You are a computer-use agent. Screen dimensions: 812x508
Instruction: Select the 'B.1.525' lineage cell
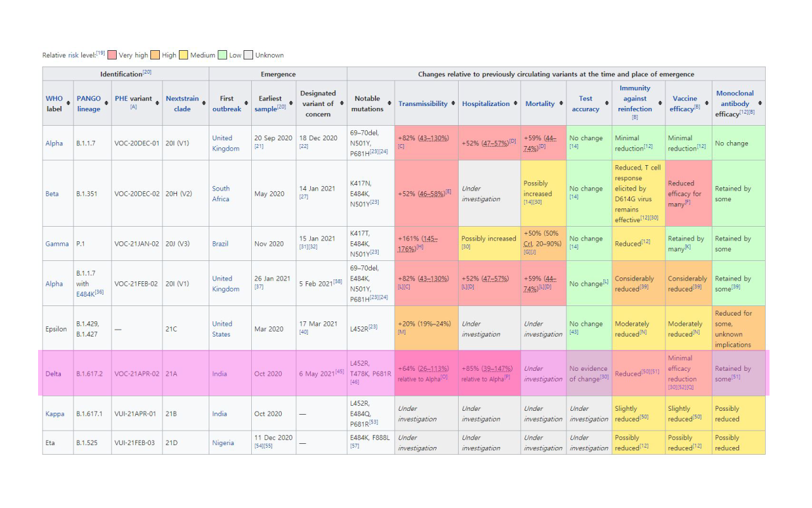pos(93,443)
